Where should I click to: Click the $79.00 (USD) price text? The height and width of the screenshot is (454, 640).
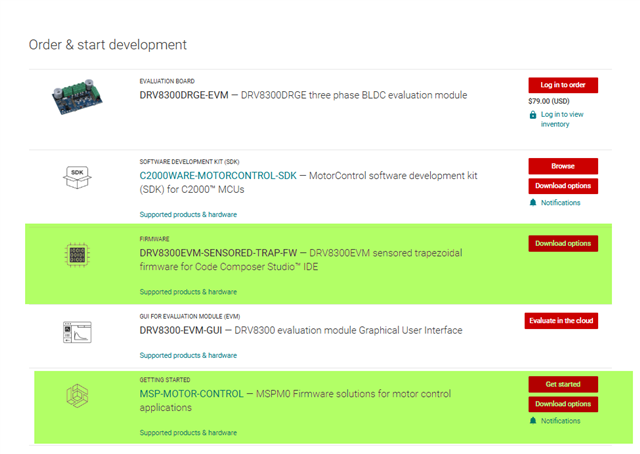coord(549,101)
